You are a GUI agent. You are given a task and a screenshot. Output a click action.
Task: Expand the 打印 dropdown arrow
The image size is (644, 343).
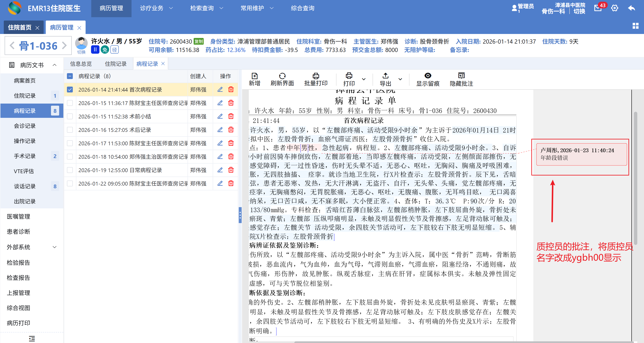point(364,79)
